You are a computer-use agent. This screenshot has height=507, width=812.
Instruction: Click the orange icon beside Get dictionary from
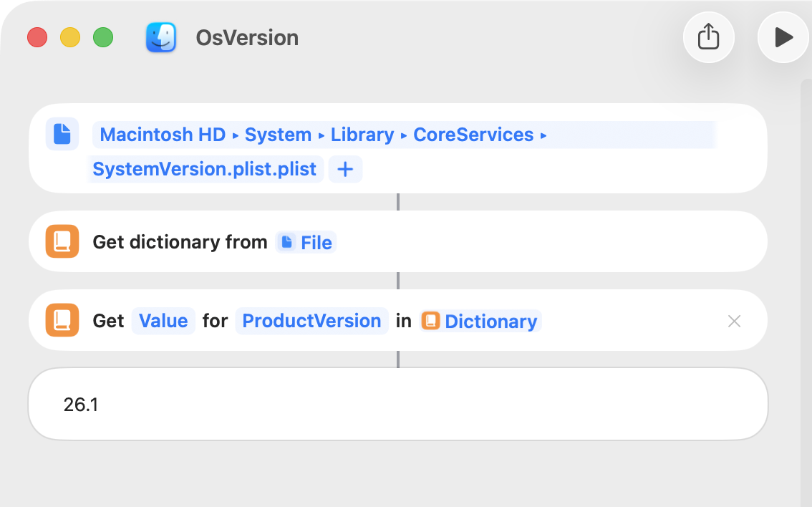(x=62, y=242)
